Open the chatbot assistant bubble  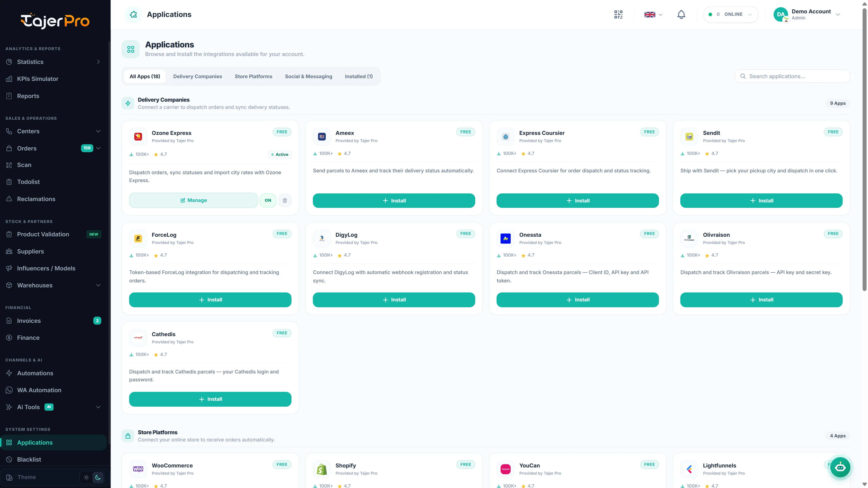pos(840,467)
